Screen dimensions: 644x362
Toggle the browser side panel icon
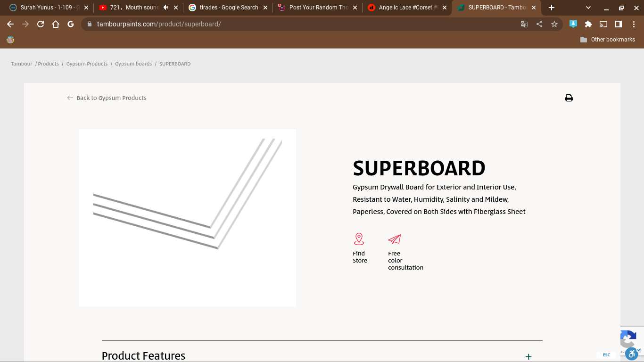pyautogui.click(x=619, y=24)
